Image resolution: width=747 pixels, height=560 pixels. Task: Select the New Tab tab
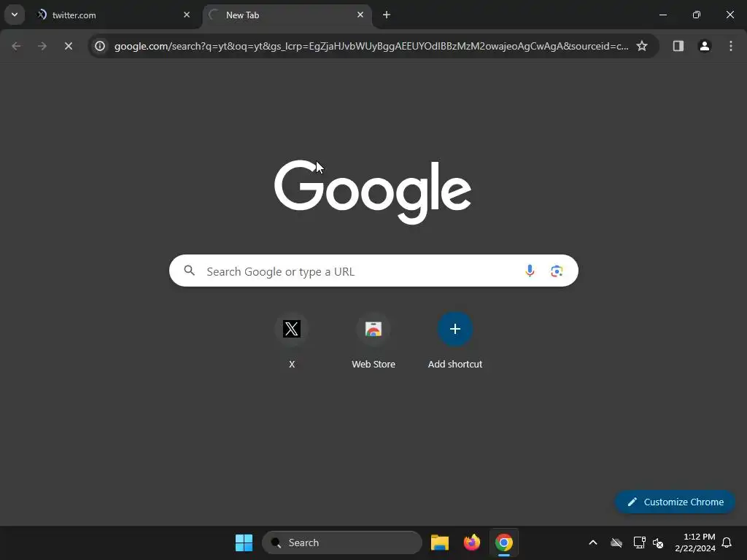(x=288, y=15)
